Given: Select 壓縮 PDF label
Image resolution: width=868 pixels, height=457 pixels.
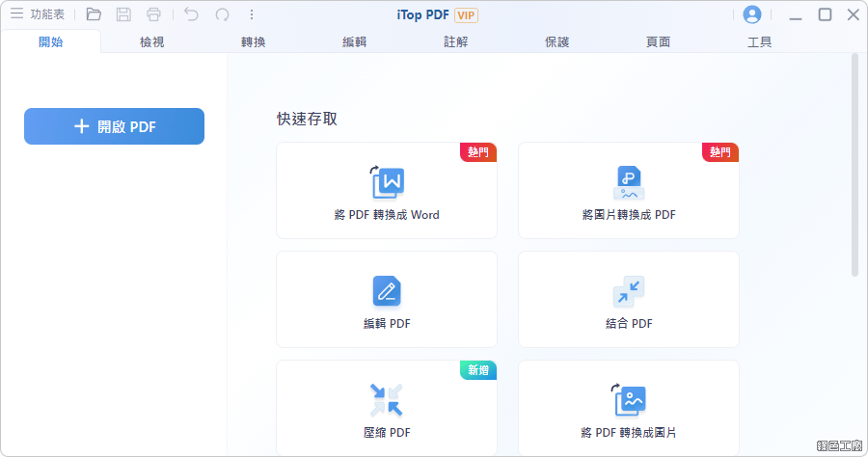Looking at the screenshot, I should pos(387,433).
